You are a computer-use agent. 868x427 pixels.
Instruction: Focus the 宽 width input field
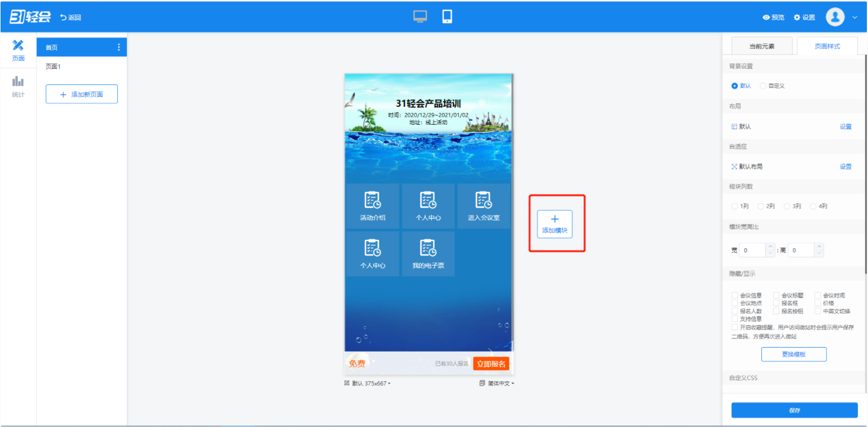[752, 250]
